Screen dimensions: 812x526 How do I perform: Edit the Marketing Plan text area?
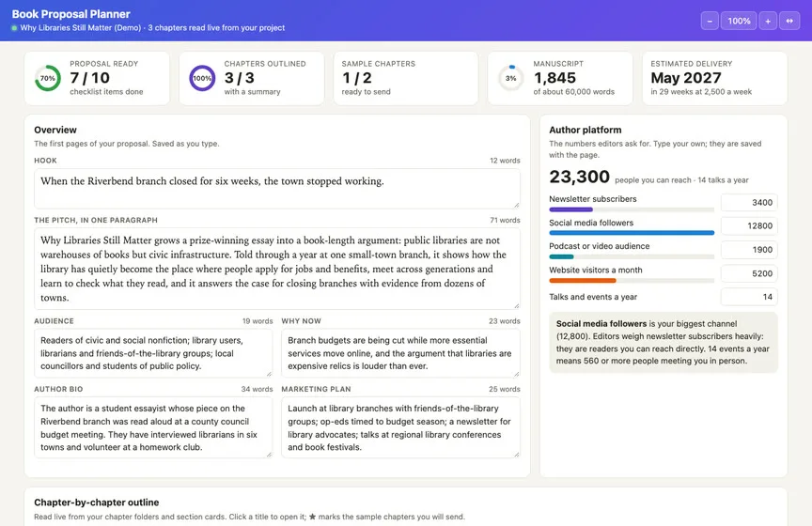[x=400, y=427]
